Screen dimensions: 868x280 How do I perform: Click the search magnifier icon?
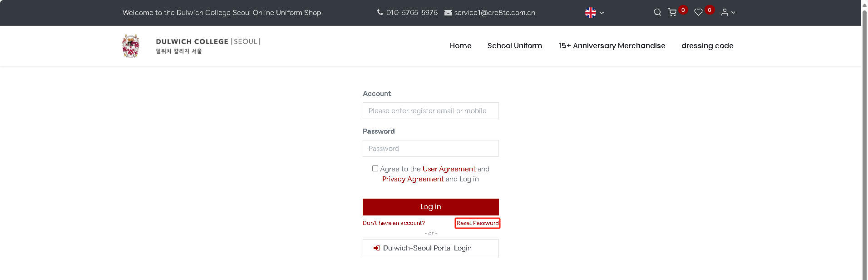[x=657, y=12]
